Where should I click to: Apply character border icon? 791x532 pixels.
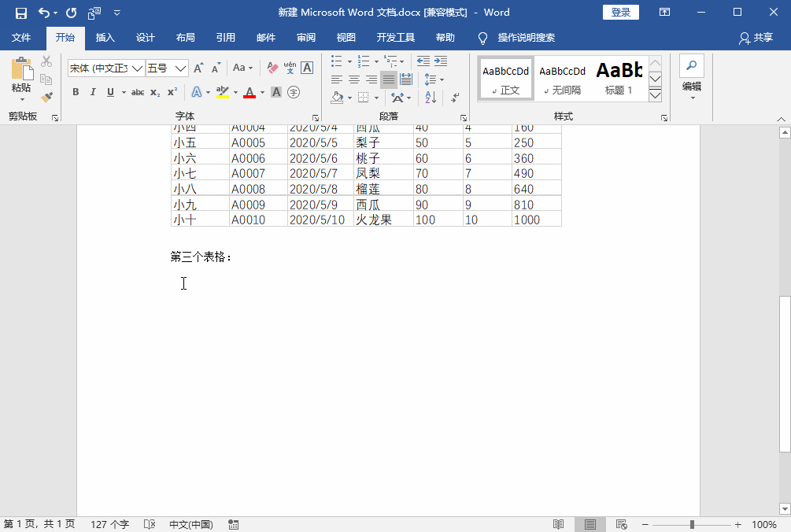click(307, 68)
